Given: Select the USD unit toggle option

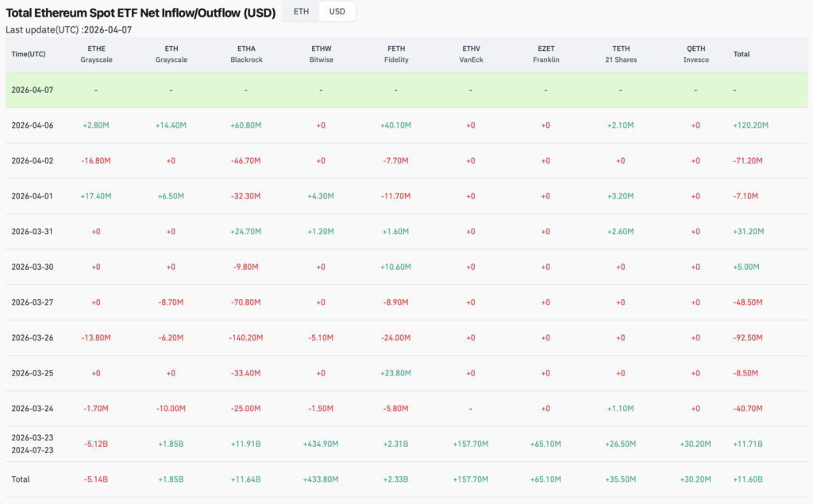Looking at the screenshot, I should click(x=337, y=12).
